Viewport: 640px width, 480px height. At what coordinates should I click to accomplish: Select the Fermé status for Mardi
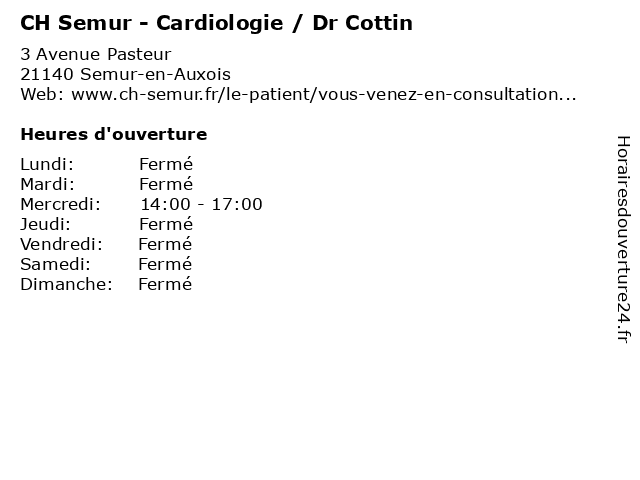[x=166, y=184]
